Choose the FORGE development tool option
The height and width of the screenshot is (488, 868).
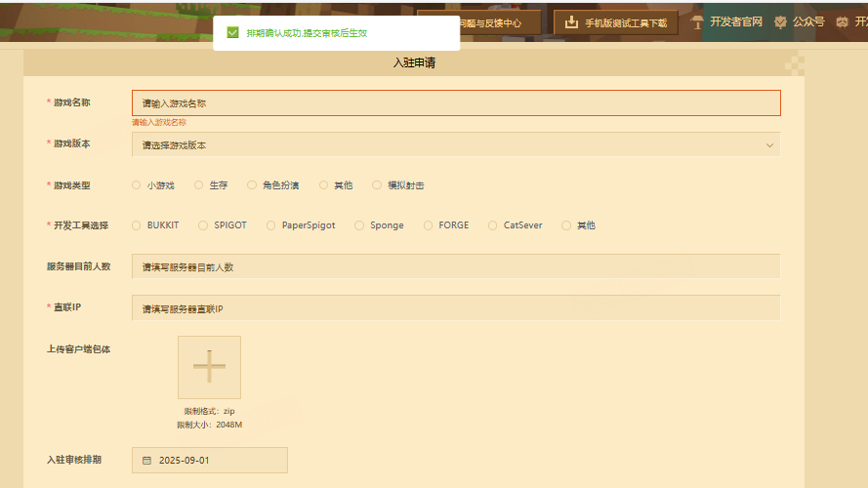(x=429, y=225)
